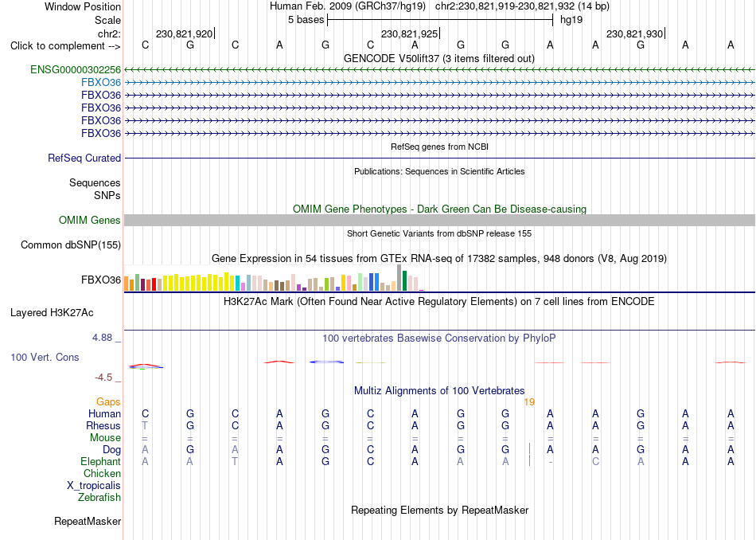Open the OMIM Gene Phenotypes track title

439,209
